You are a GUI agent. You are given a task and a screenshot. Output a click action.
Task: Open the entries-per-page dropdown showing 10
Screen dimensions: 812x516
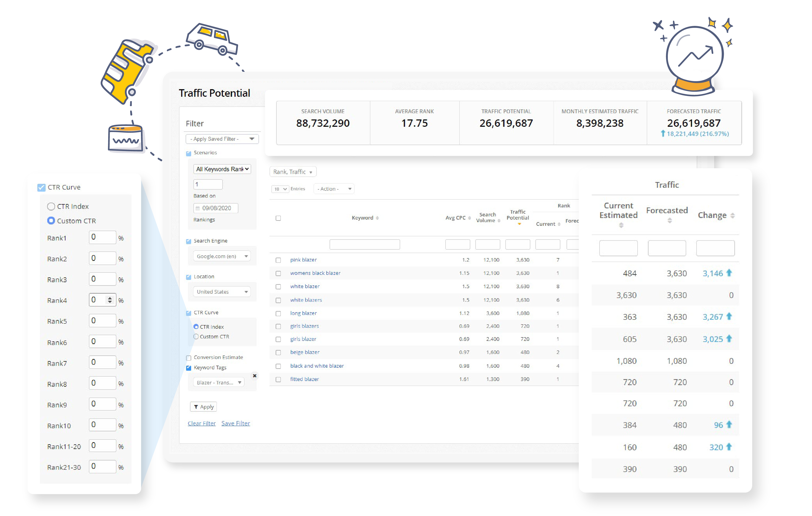280,189
